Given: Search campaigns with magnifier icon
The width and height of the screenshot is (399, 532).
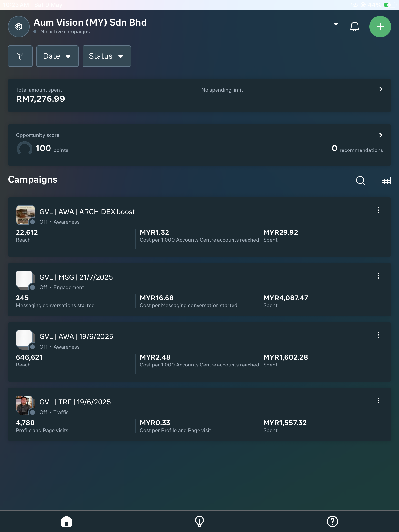Looking at the screenshot, I should 360,181.
